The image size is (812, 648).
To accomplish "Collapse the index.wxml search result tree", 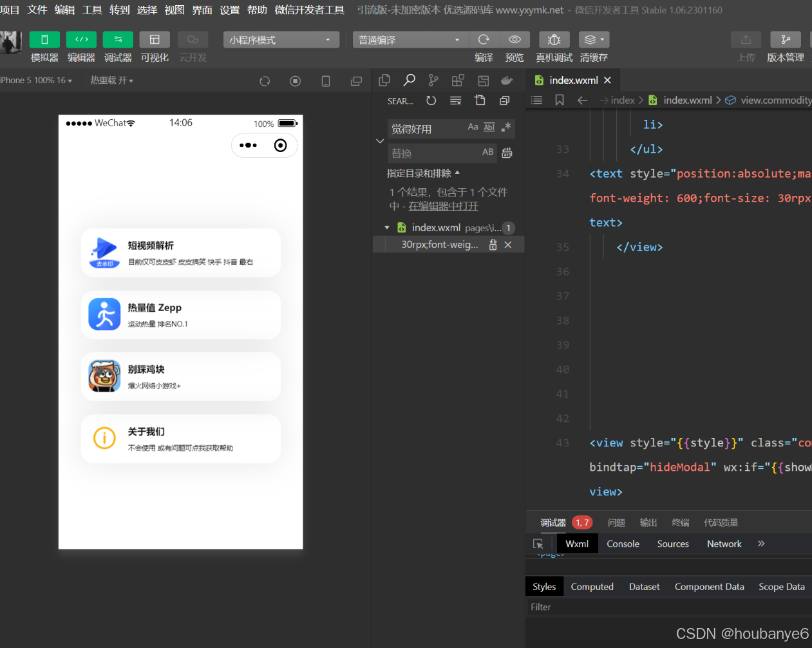I will 387,227.
